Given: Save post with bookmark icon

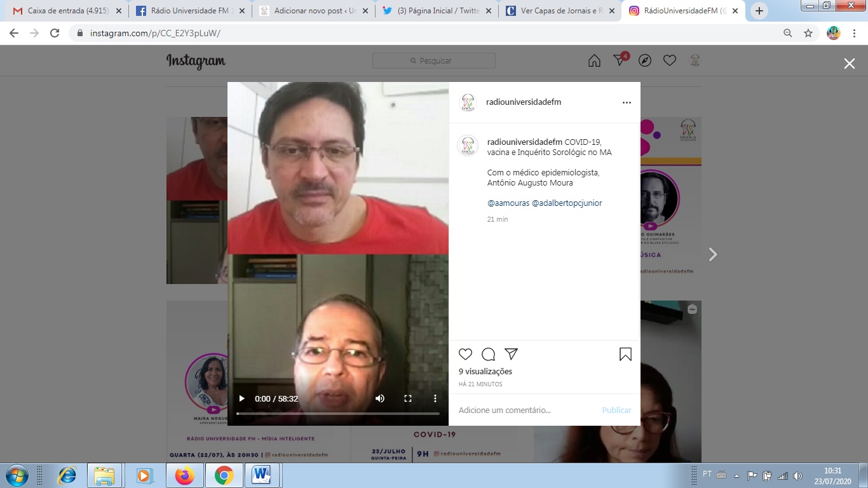Looking at the screenshot, I should coord(625,355).
